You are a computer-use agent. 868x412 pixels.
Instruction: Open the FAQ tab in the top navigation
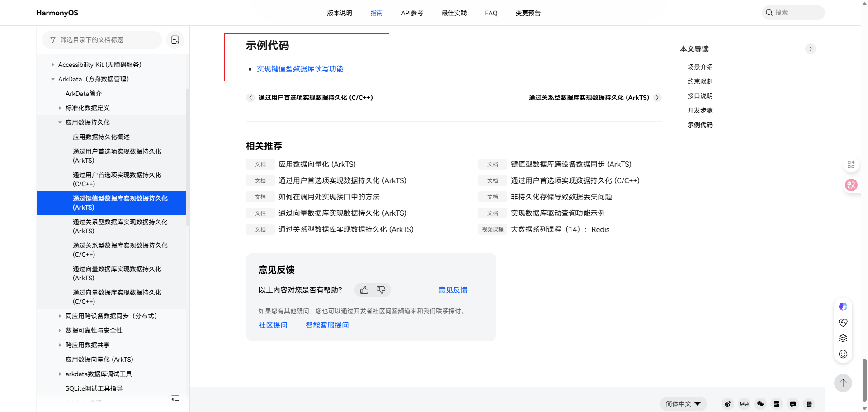[x=491, y=13]
